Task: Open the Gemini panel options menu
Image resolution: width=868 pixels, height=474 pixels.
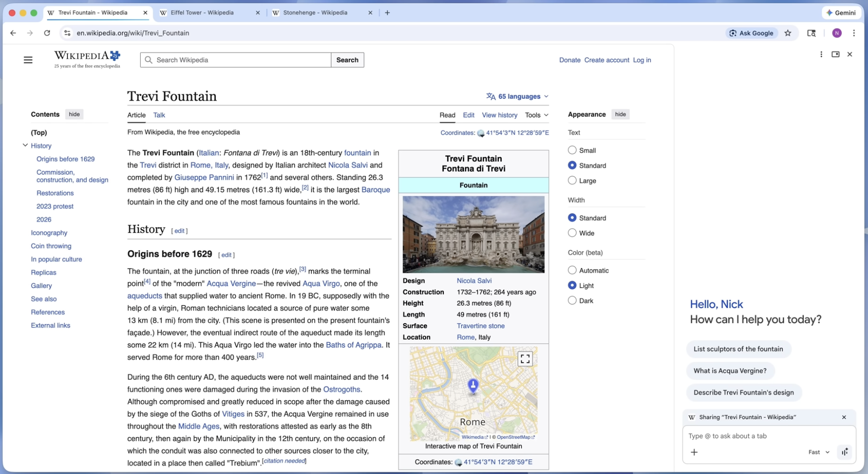Action: pyautogui.click(x=821, y=54)
